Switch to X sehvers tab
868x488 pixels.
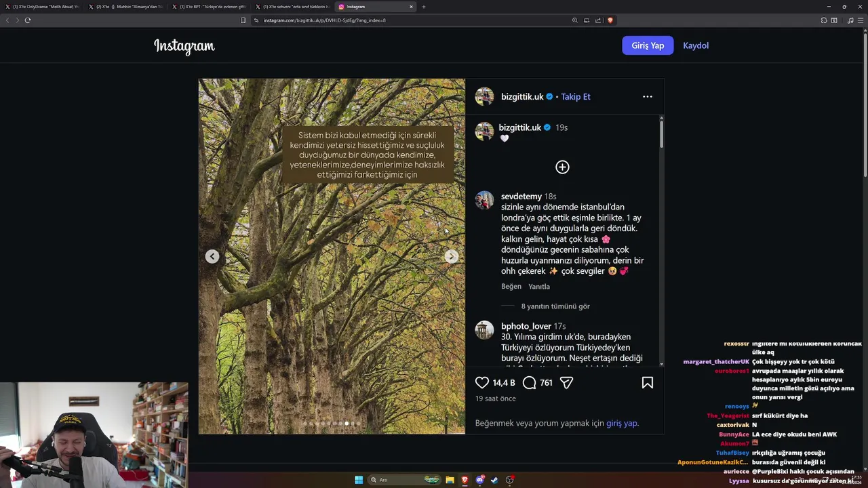click(x=292, y=7)
